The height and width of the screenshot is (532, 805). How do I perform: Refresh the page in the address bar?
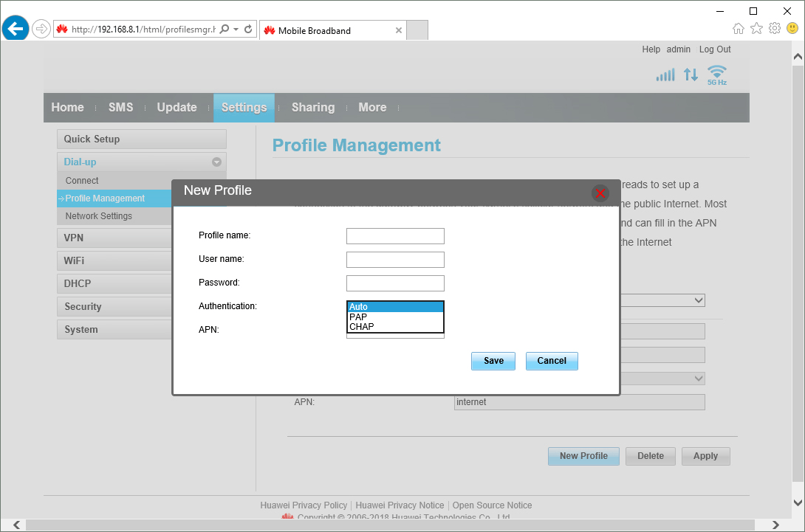[x=249, y=30]
